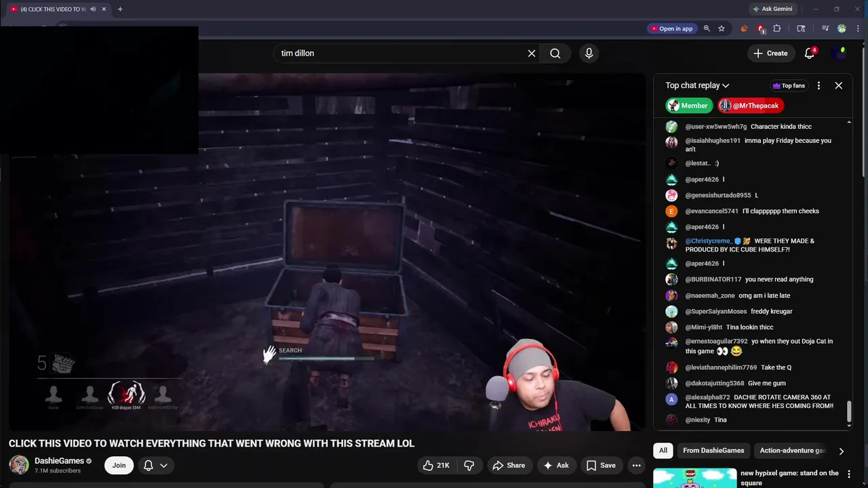The image size is (868, 488).
Task: Open Google Lens search icon in the toolbar
Action: (801, 28)
